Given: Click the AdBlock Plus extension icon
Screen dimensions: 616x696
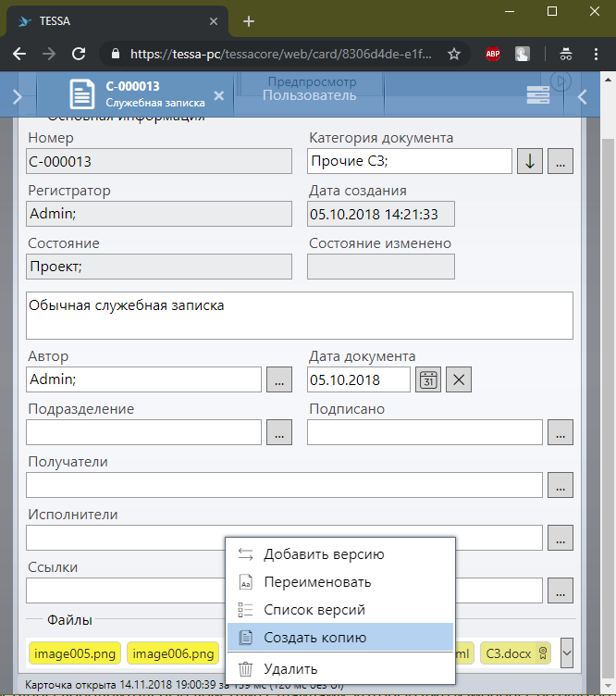Looking at the screenshot, I should pos(494,55).
